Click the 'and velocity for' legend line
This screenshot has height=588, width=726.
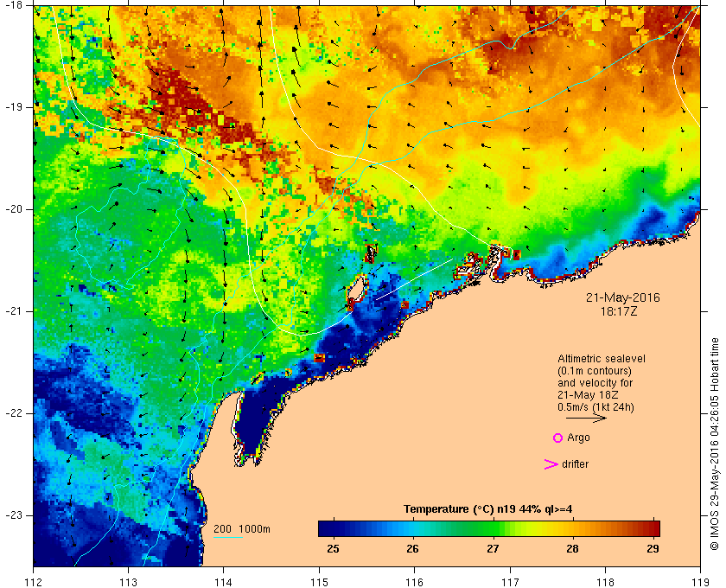(595, 383)
